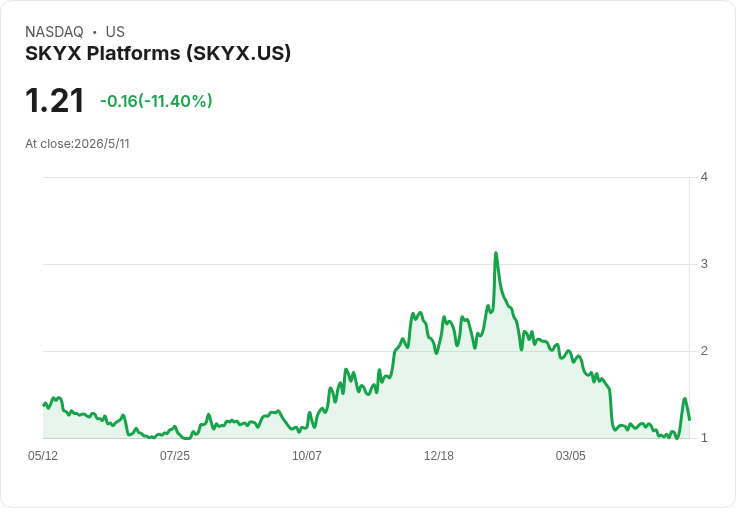Click the y-axis value 3

point(704,264)
